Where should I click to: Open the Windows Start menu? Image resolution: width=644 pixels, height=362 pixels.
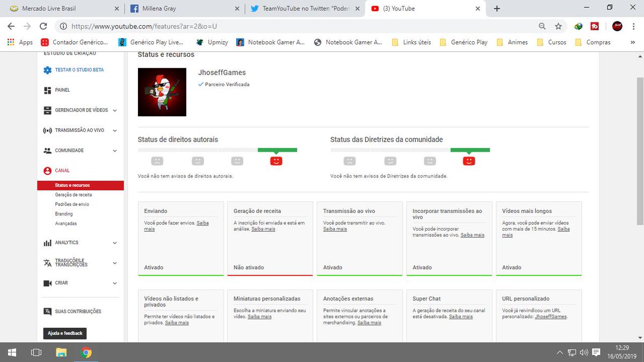(11, 352)
